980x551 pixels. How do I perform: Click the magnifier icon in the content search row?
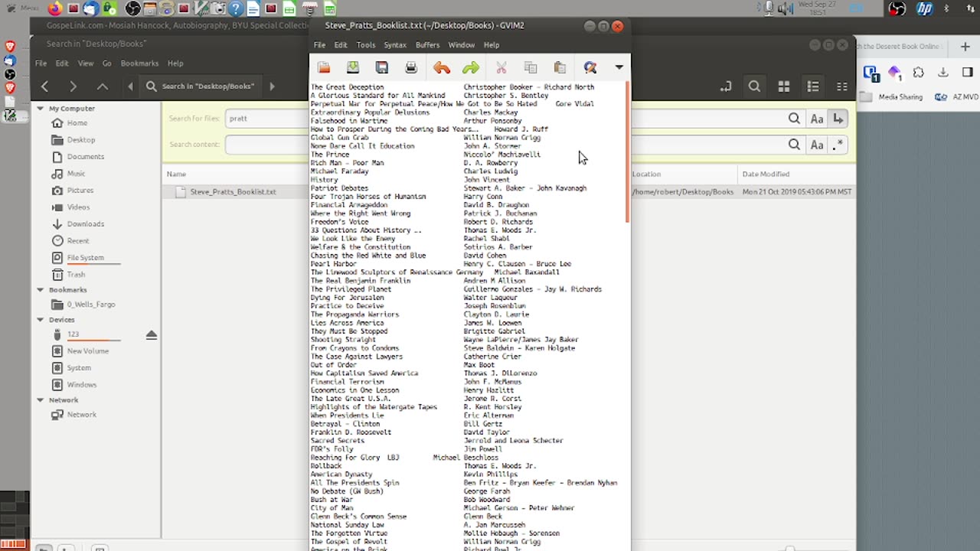click(794, 145)
